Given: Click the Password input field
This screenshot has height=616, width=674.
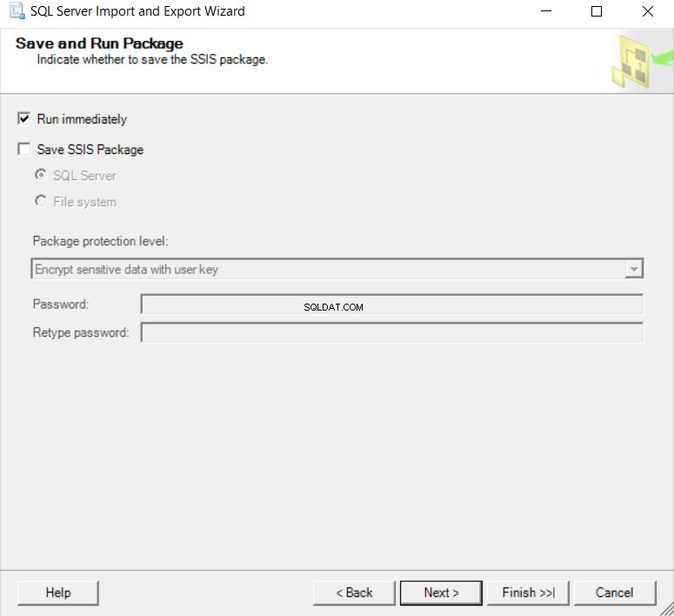Looking at the screenshot, I should [x=392, y=305].
